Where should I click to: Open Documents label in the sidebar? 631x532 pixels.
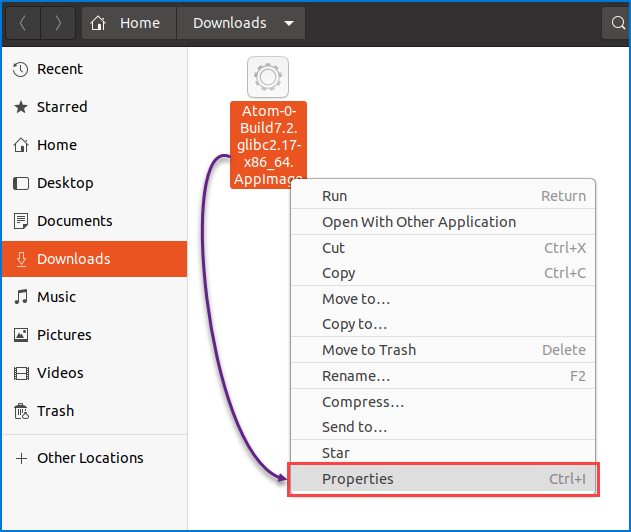click(x=74, y=221)
